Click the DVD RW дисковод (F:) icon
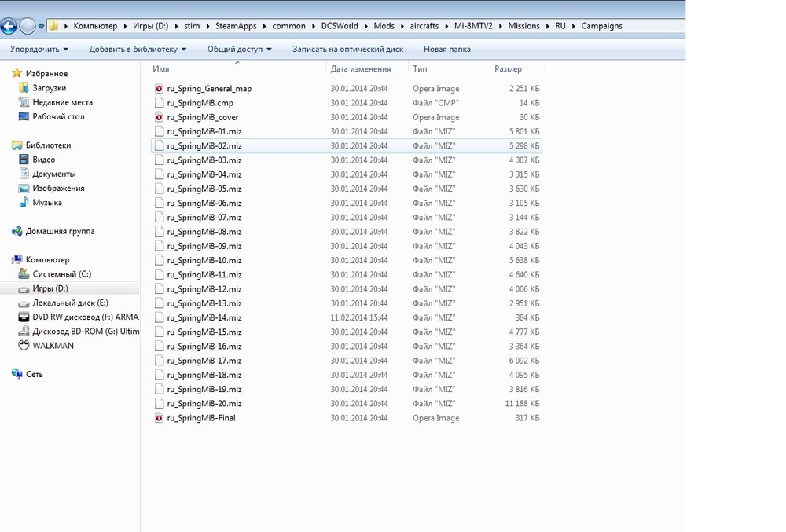Screen dimensions: 786x532 click(24, 317)
